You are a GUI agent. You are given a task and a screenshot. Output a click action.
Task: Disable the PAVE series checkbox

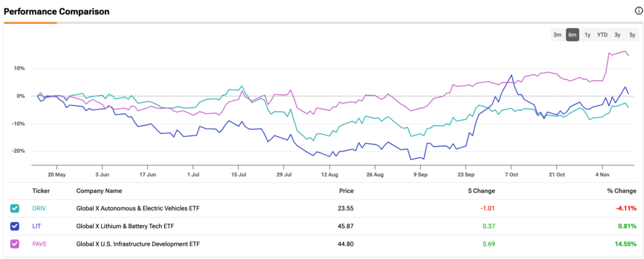14,244
